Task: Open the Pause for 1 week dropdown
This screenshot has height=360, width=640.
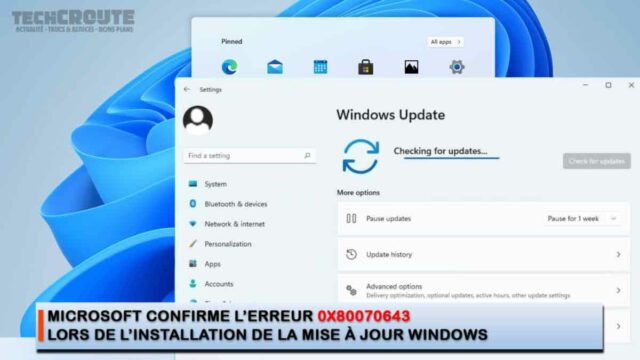Action: point(582,219)
